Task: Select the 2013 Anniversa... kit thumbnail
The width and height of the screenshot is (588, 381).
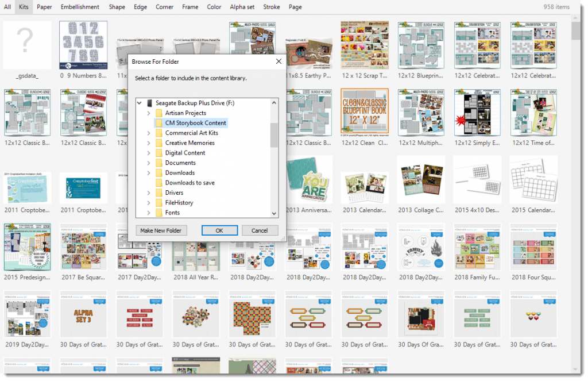Action: [310, 180]
